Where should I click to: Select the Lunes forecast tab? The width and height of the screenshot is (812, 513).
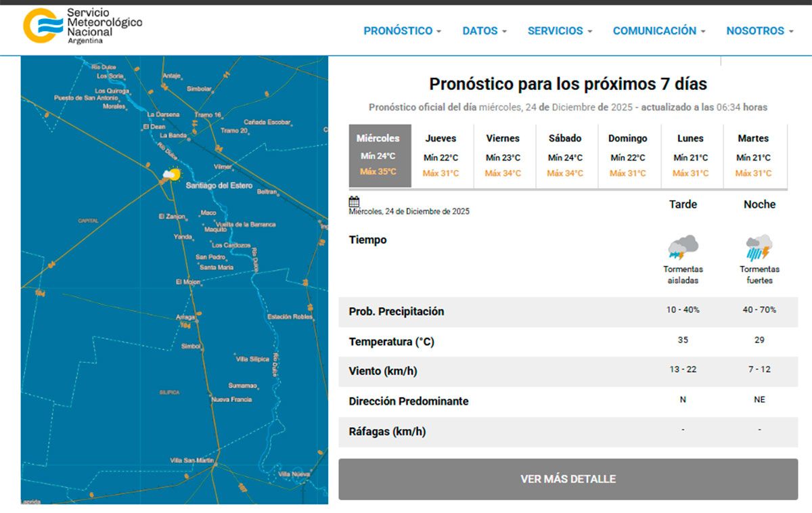[690, 156]
